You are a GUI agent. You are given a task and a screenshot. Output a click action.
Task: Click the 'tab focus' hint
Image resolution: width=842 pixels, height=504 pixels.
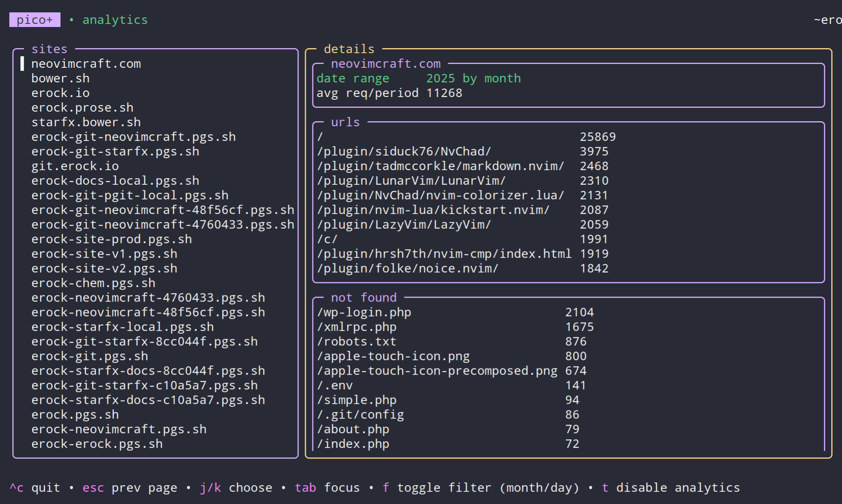coord(327,488)
